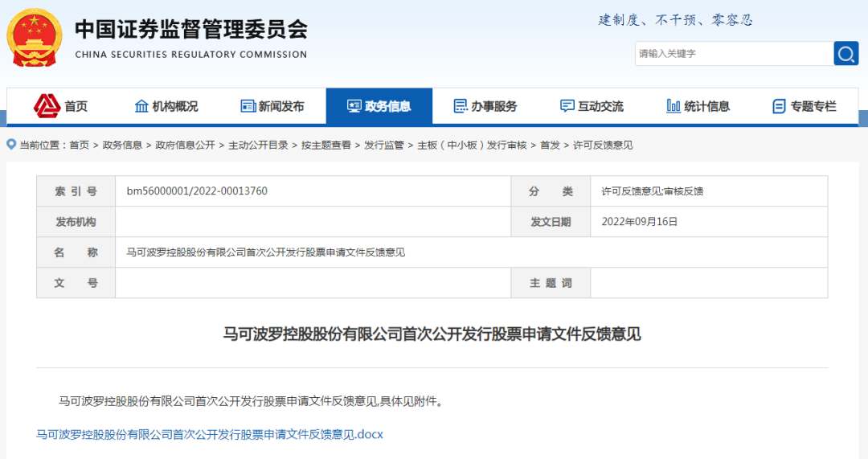Screen dimensions: 868x459
Task: Click the 政务信息 monitor icon
Action: [354, 106]
